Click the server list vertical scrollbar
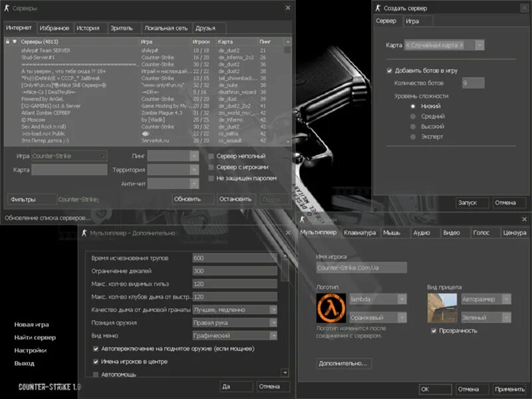This screenshot has height=399, width=532. [x=288, y=91]
